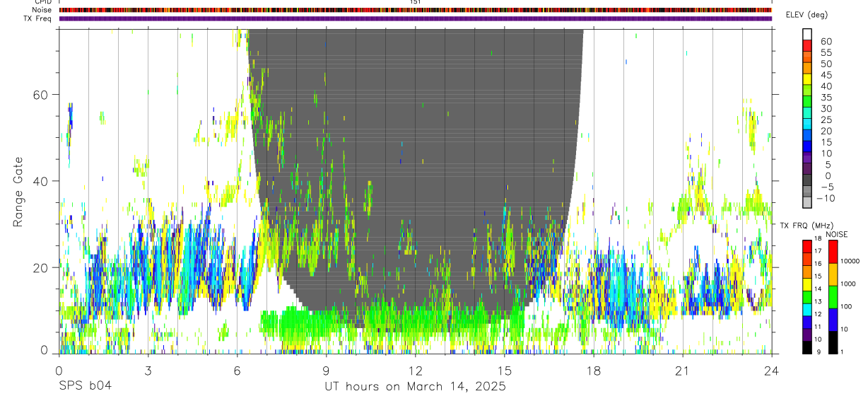Click the Range Gate axis title
868x401 pixels.
click(20, 192)
